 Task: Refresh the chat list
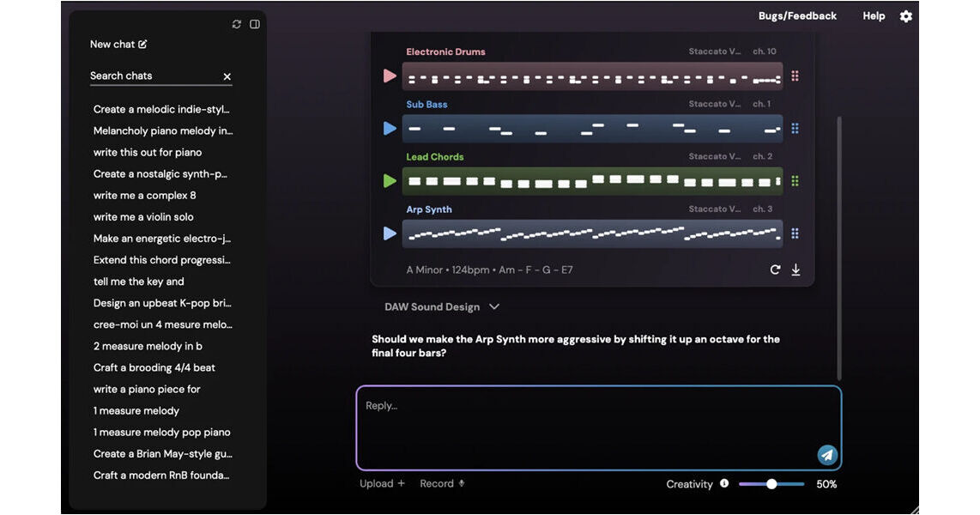236,24
